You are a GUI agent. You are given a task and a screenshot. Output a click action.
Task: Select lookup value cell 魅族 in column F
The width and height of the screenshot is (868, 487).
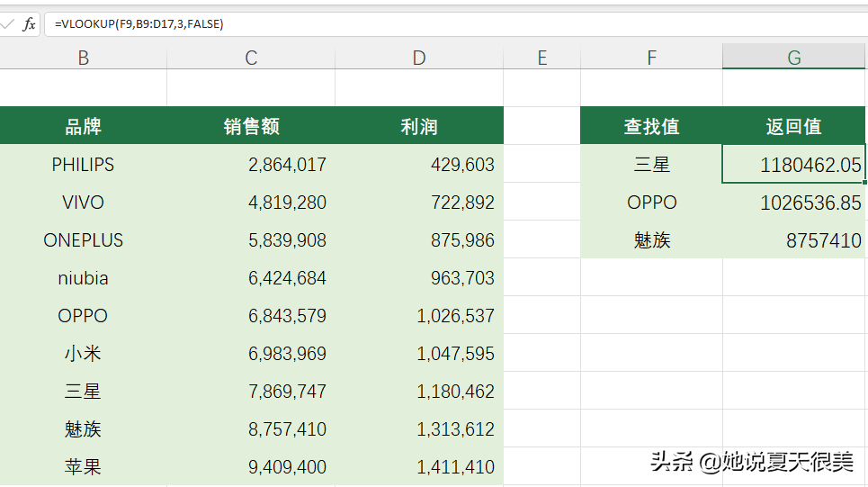coord(651,239)
